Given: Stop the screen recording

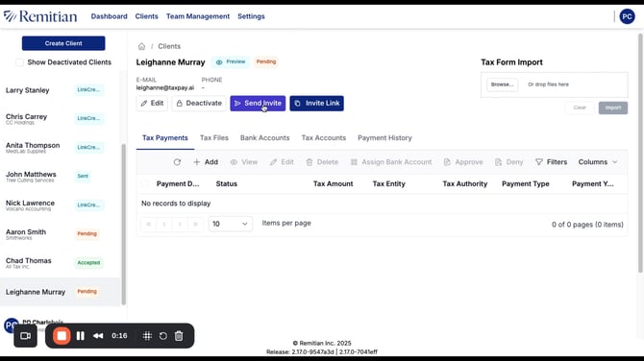Looking at the screenshot, I should point(62,336).
